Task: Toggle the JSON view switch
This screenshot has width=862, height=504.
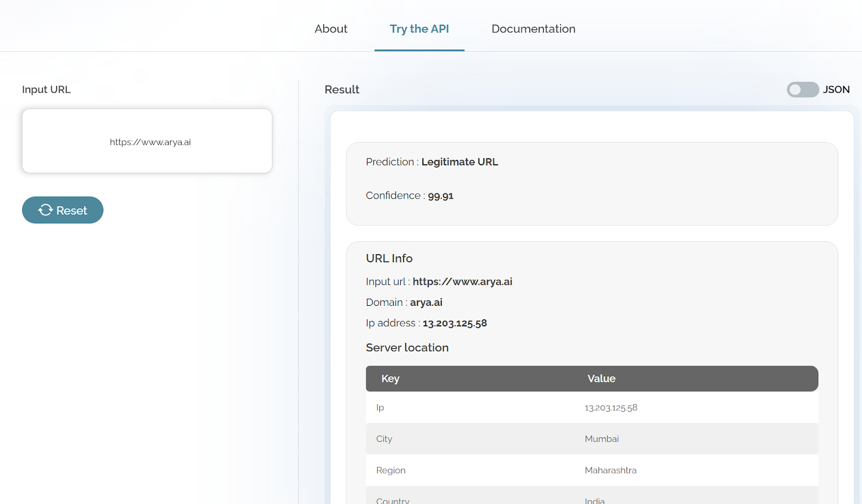Action: point(802,89)
